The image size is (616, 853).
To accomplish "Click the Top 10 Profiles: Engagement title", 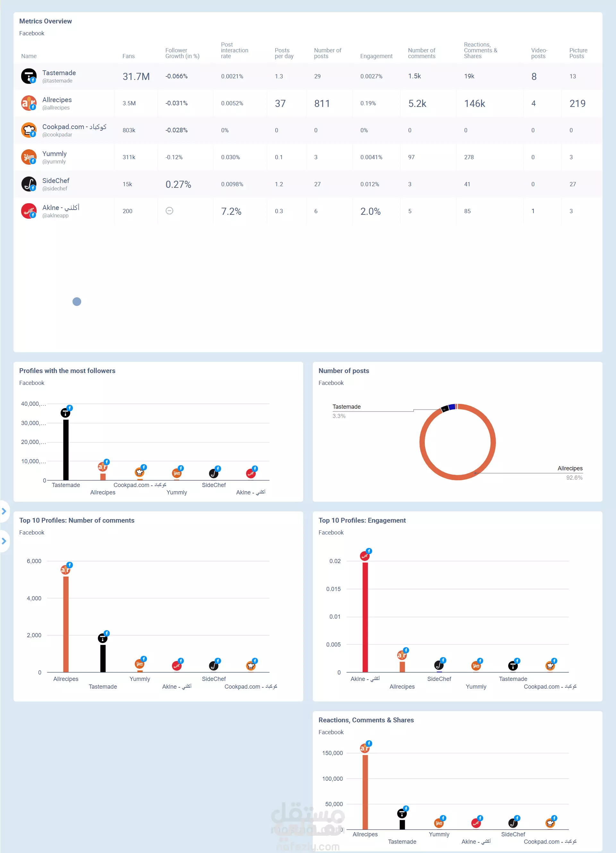I will 362,520.
